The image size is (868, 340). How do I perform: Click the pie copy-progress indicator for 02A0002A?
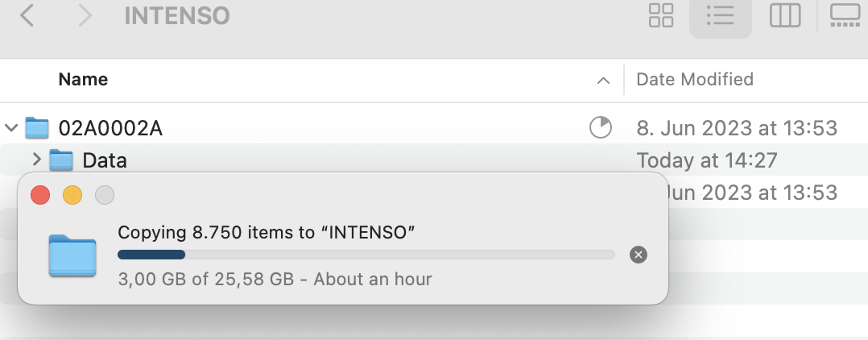(x=601, y=127)
